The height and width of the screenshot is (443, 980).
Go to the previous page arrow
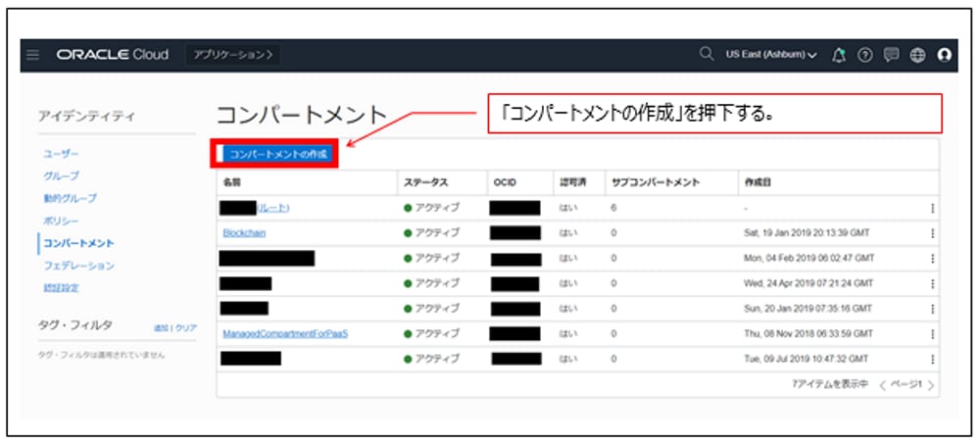(883, 385)
